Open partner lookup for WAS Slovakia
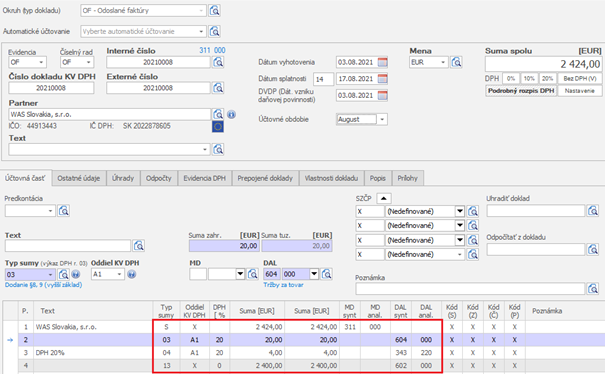Viewport: 605px width, 375px height. [x=218, y=114]
